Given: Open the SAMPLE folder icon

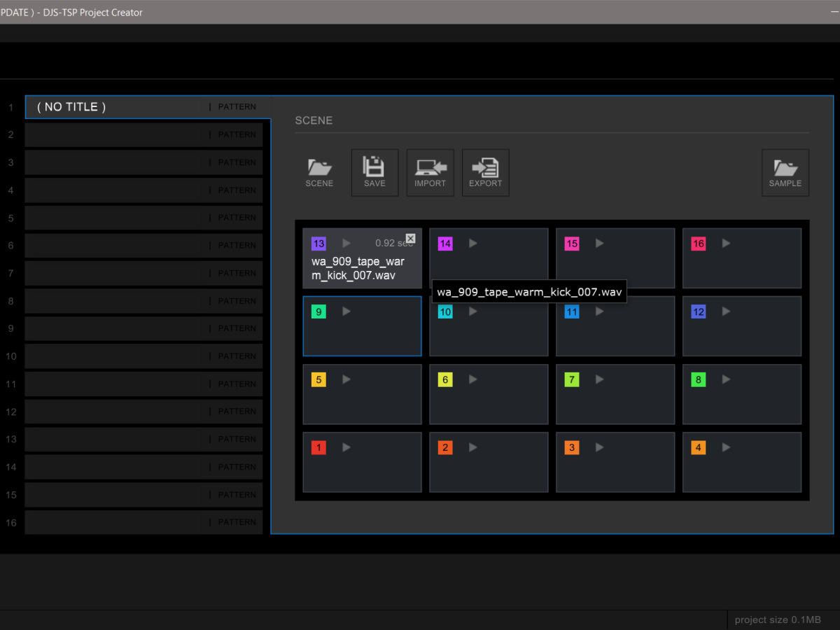Looking at the screenshot, I should (x=785, y=172).
